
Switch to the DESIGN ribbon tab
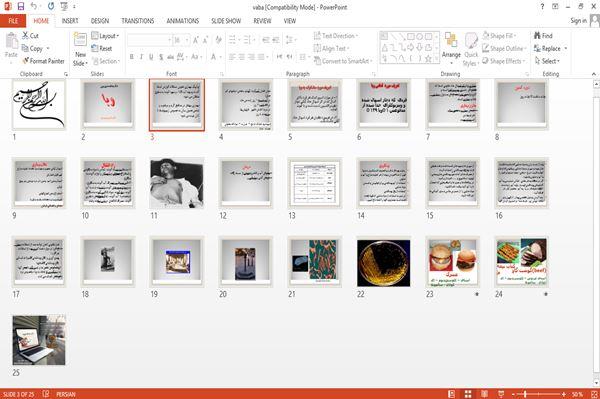100,21
